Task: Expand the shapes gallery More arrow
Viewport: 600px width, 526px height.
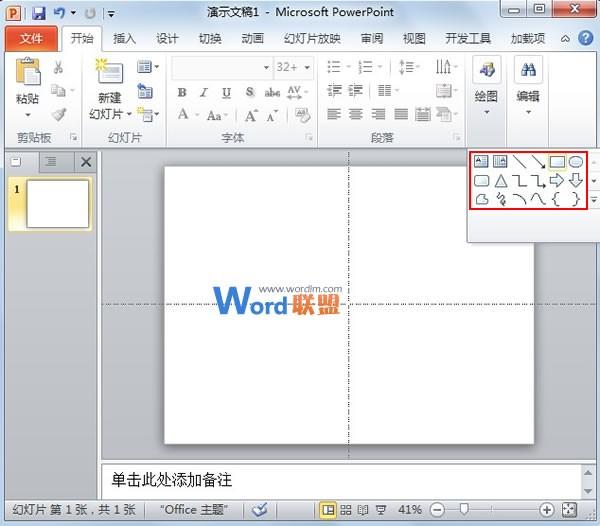Action: [x=593, y=200]
